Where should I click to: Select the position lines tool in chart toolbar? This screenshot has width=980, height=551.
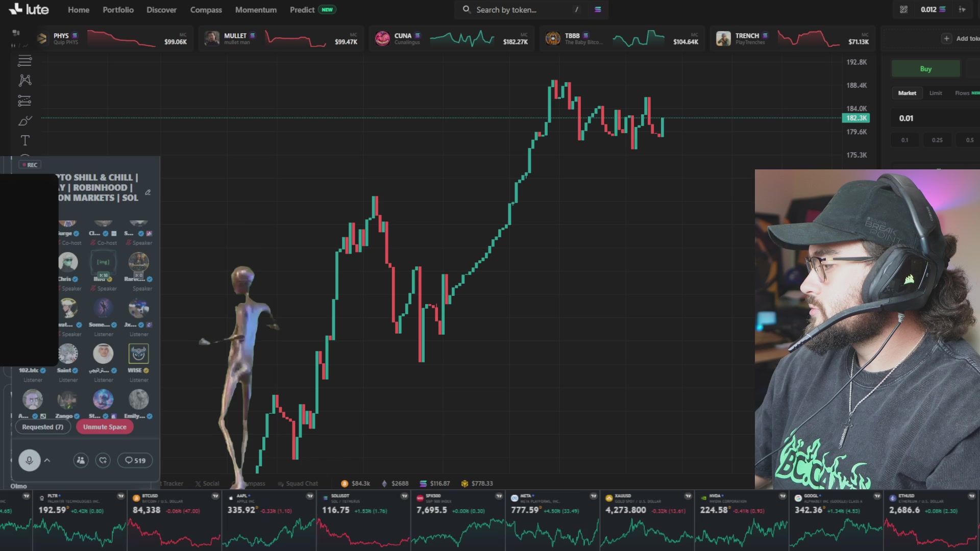24,101
